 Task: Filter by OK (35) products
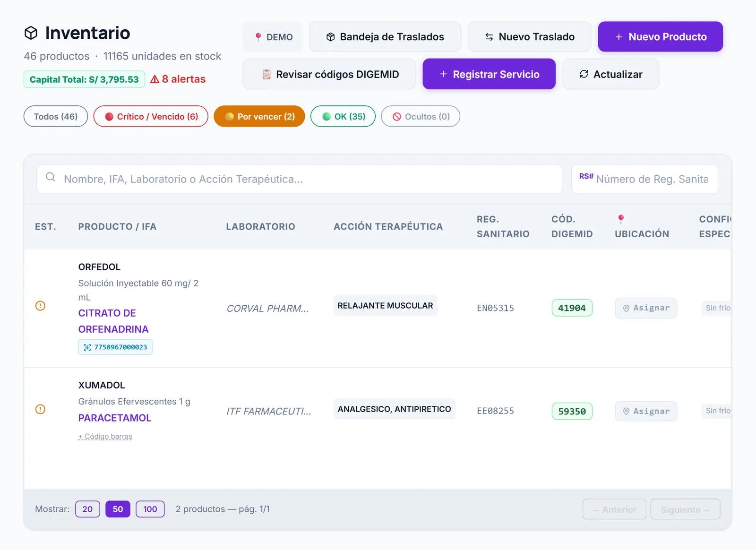click(343, 117)
